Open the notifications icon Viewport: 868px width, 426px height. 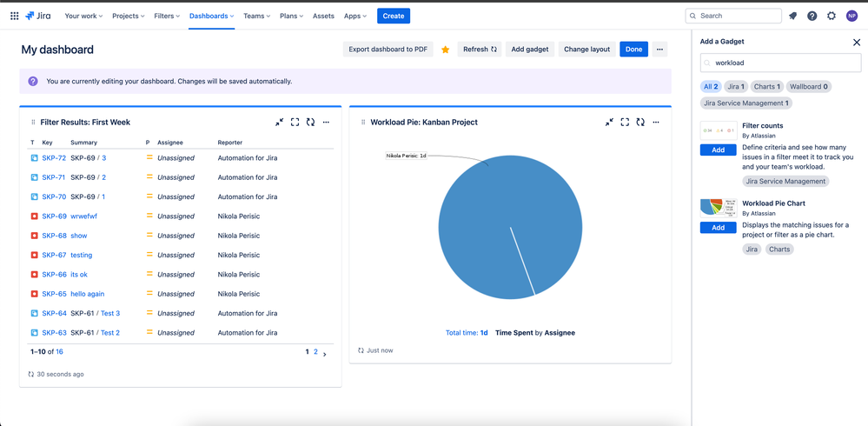pos(792,16)
